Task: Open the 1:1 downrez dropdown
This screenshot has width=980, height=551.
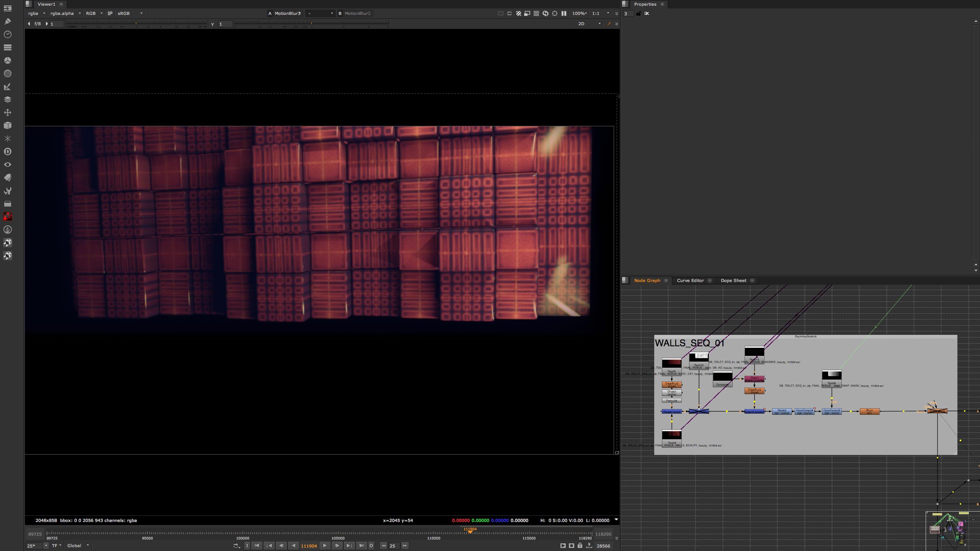Action: point(601,13)
